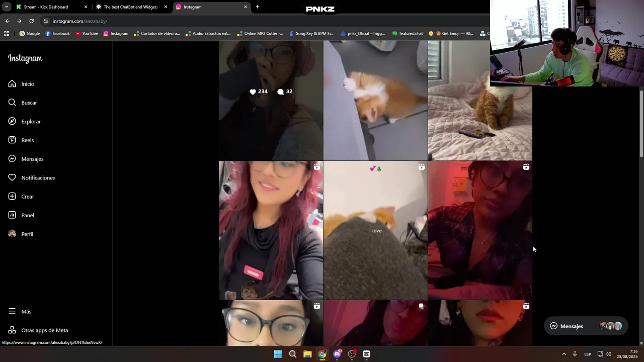Open Facebook bookmark

(57, 34)
